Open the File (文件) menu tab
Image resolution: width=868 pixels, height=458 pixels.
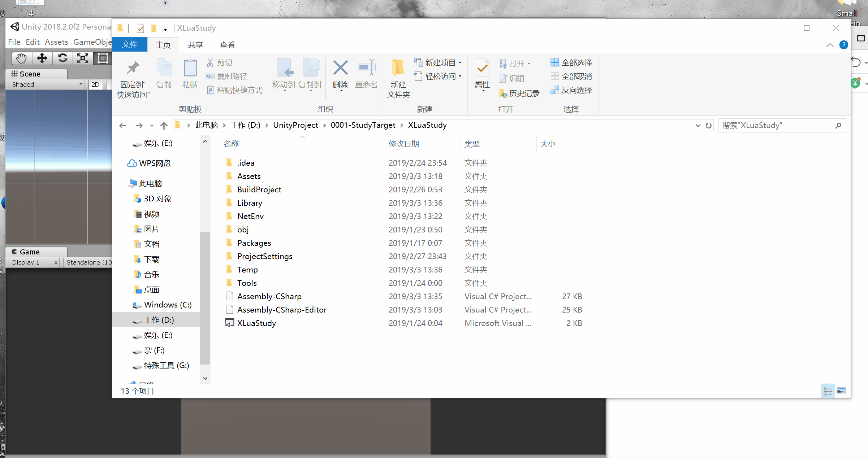click(130, 45)
